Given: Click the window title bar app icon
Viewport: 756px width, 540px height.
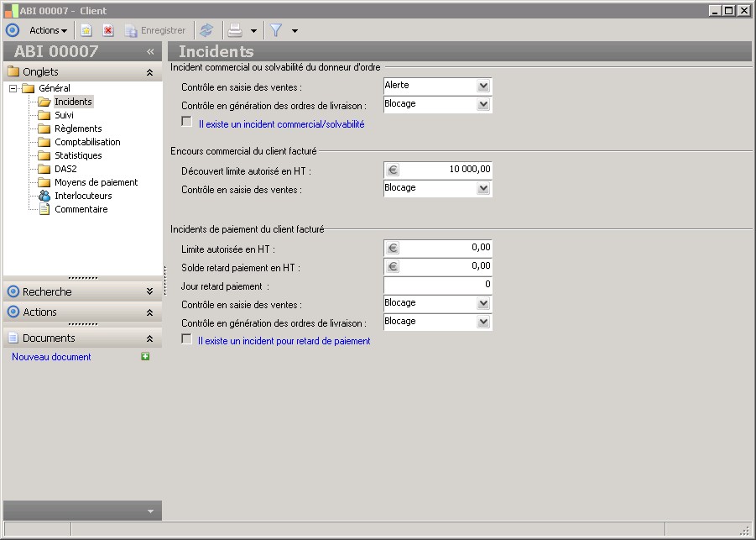Looking at the screenshot, I should (x=11, y=11).
